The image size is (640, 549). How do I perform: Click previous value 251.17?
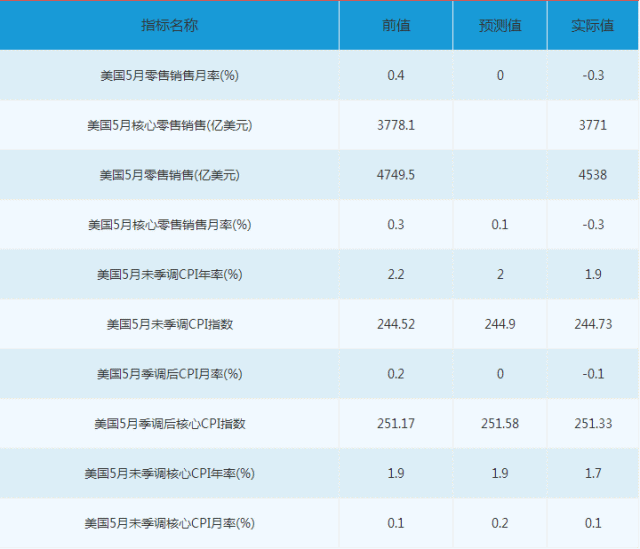point(396,424)
